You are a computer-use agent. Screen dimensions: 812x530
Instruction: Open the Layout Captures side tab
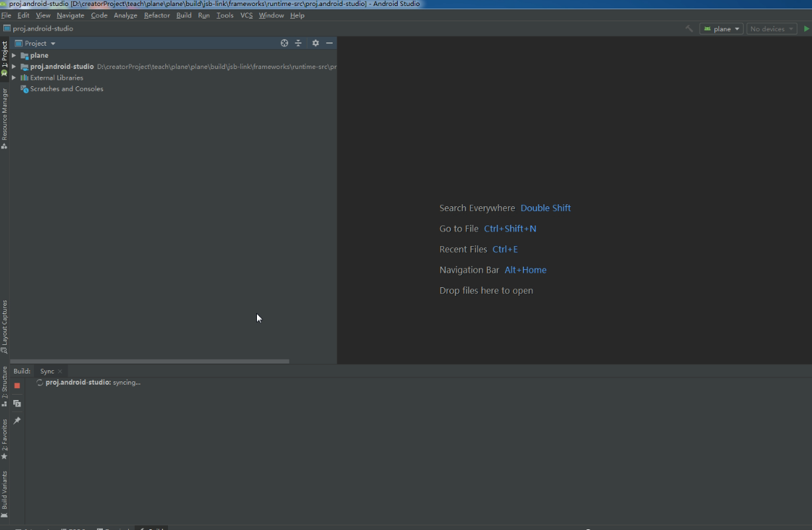5,326
